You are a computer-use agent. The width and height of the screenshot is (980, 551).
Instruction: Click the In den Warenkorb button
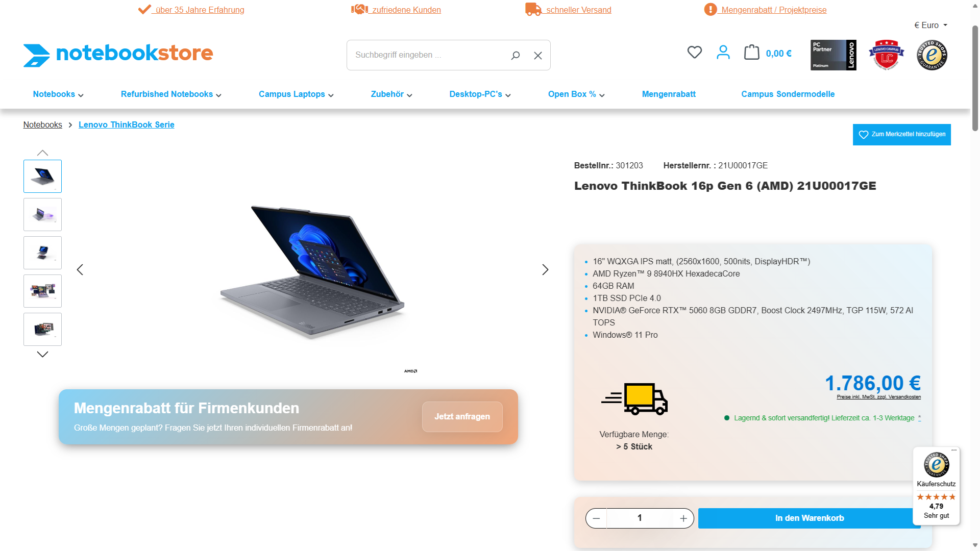[x=809, y=518]
